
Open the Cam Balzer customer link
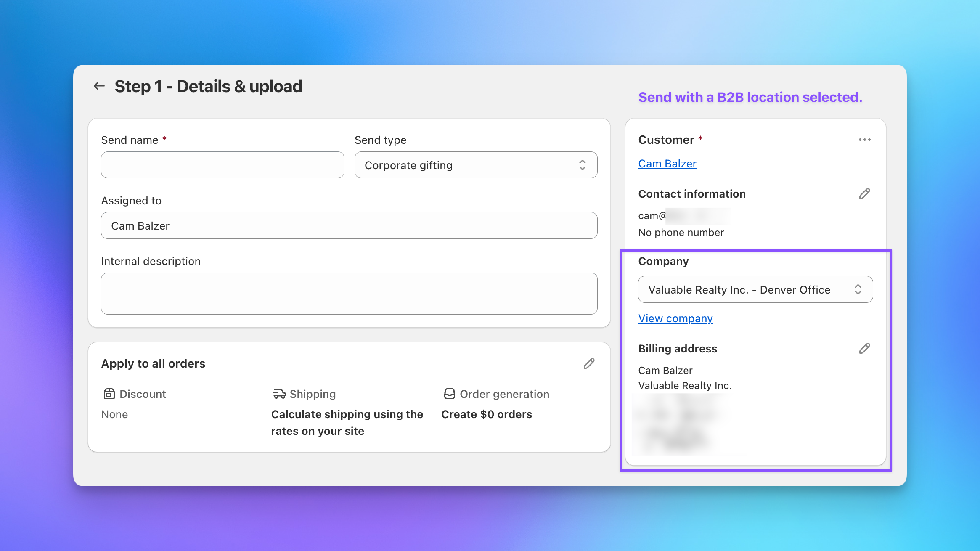(667, 164)
